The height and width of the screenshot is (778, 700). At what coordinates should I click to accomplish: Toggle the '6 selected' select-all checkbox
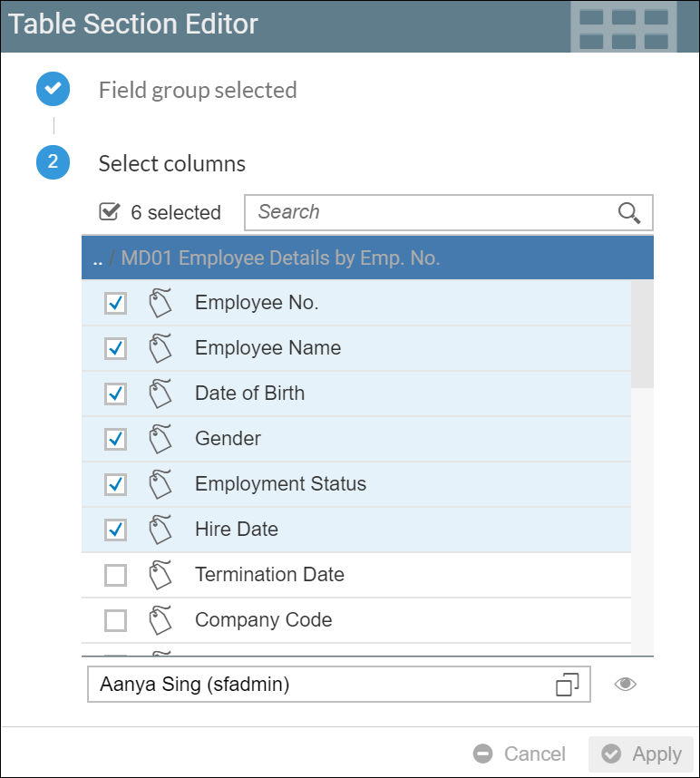[110, 212]
